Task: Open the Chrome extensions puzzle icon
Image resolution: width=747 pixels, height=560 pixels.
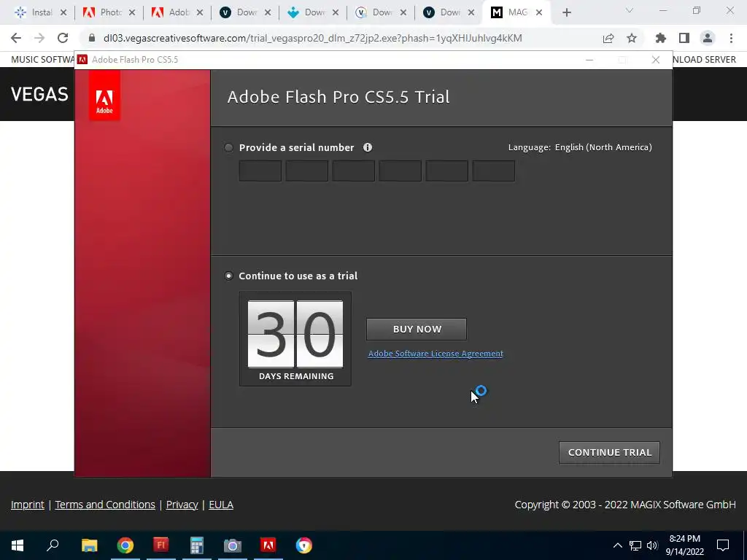Action: [x=661, y=38]
